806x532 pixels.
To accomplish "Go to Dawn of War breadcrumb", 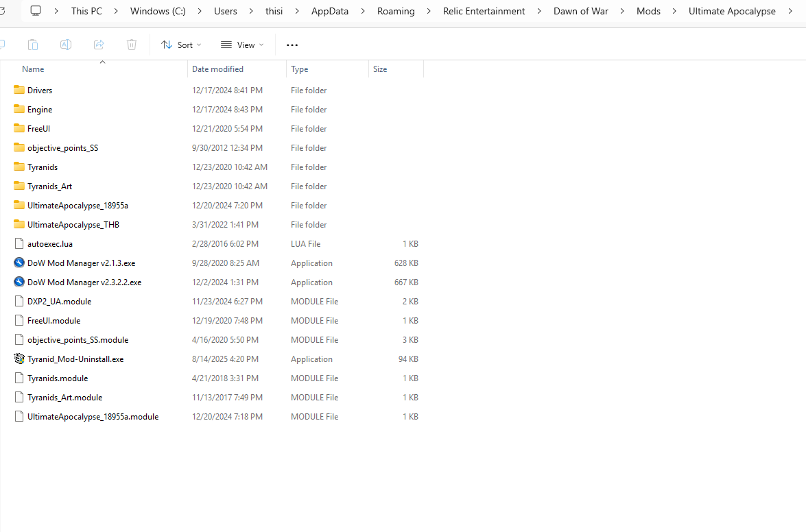I will coord(581,11).
